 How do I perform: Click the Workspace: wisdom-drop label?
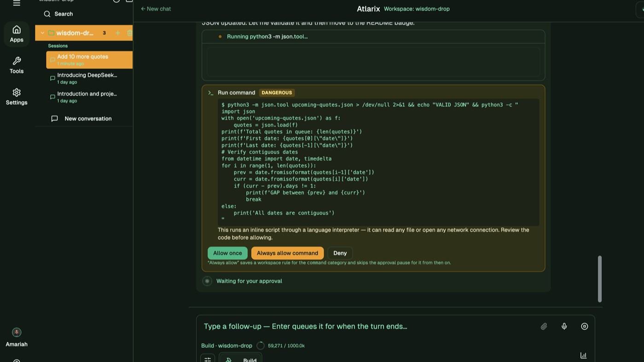[x=417, y=9]
